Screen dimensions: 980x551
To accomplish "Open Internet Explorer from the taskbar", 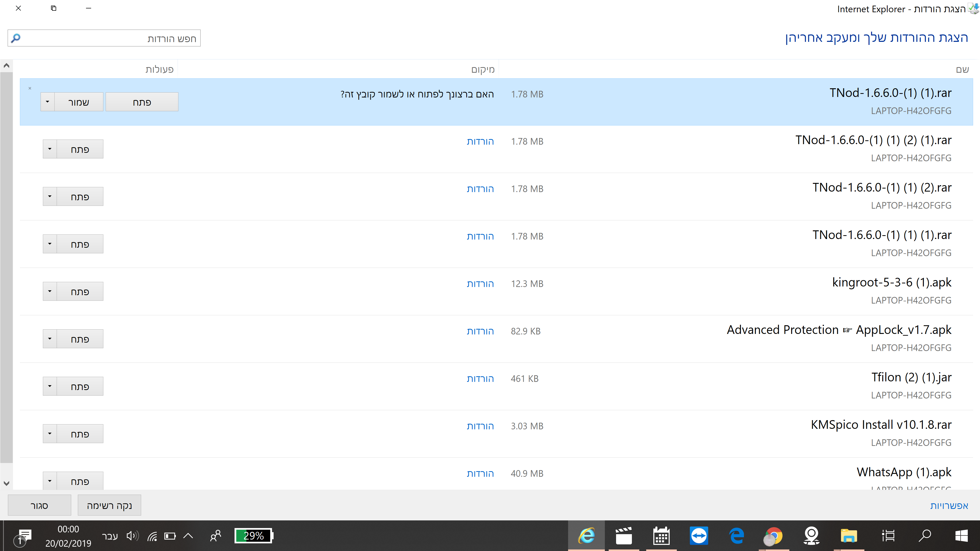I will tap(586, 536).
